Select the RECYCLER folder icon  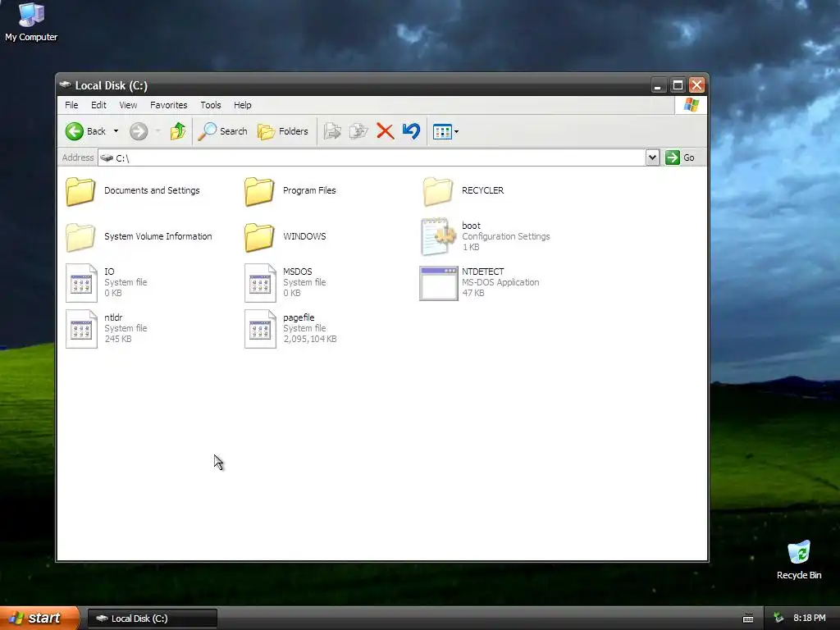pyautogui.click(x=438, y=191)
